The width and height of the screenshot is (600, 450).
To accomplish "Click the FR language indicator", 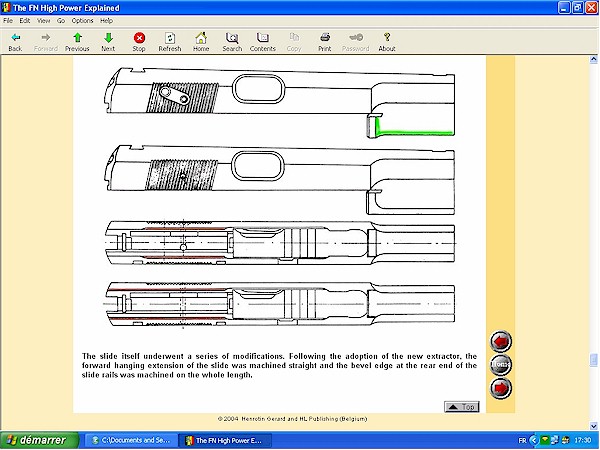I will [522, 440].
